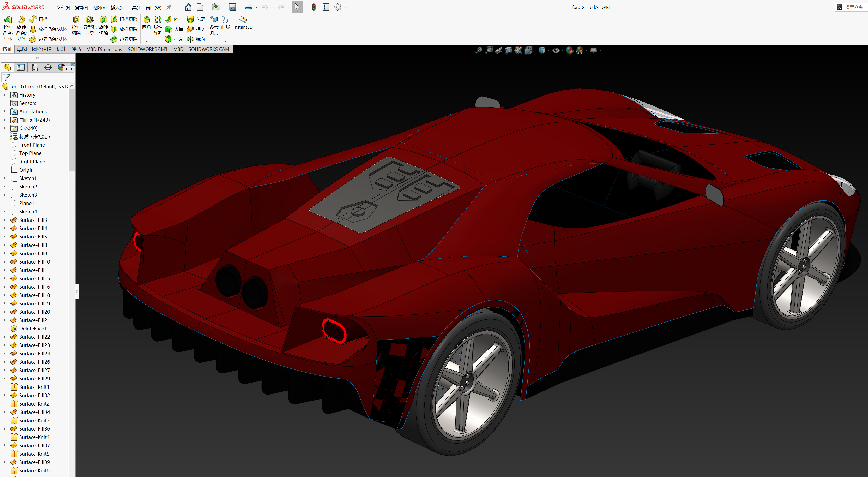
Task: Click the Swept Boss (扫描) tool
Action: coord(38,19)
